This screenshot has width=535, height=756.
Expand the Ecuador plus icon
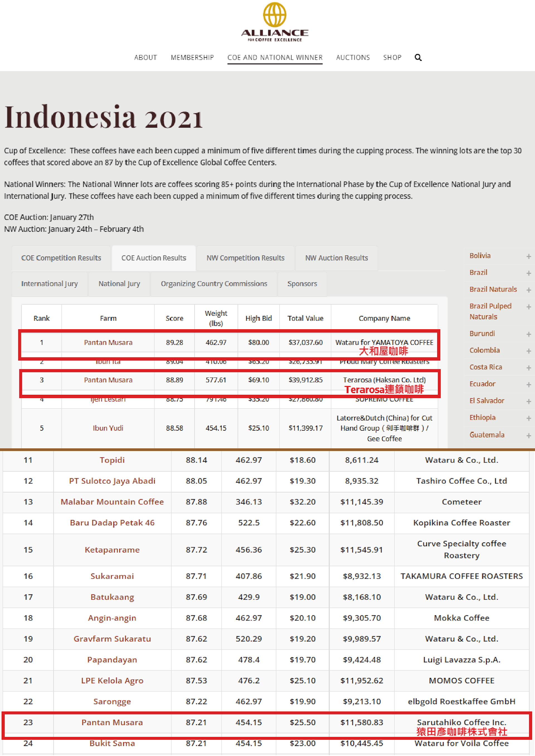528,384
